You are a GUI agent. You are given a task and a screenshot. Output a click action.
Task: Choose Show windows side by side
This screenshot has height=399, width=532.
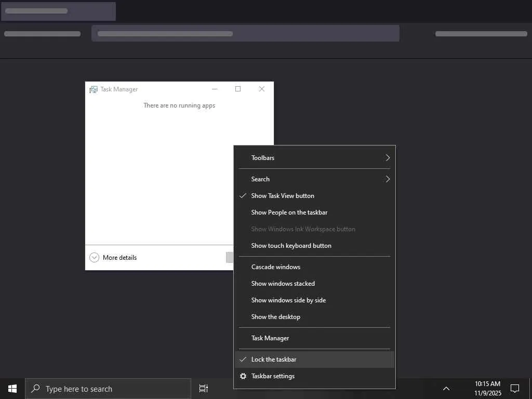click(x=314, y=300)
